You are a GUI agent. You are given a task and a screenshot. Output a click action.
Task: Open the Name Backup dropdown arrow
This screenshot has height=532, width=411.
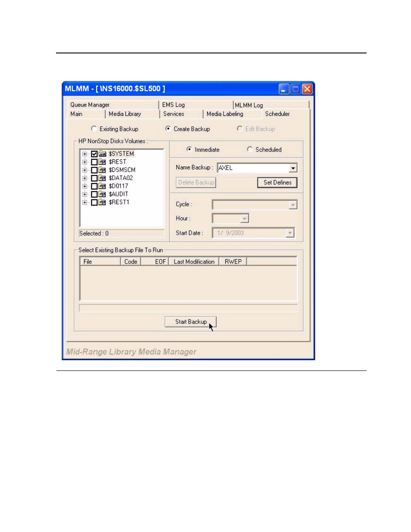pos(293,168)
